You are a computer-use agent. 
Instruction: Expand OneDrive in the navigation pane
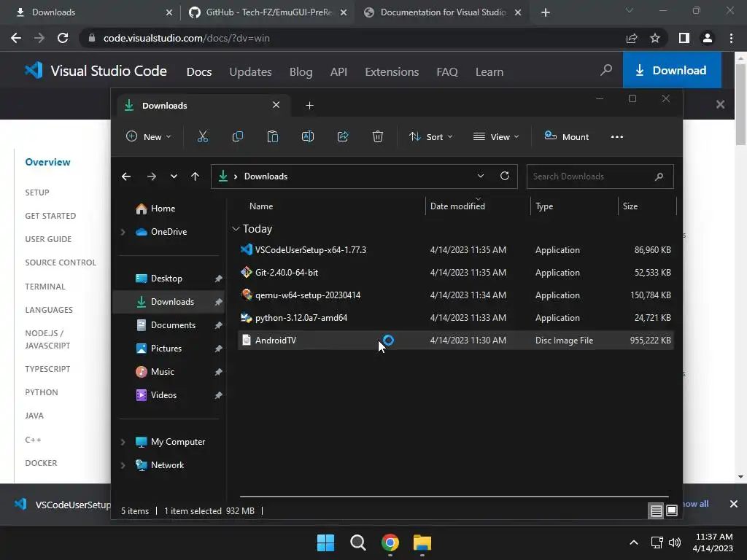coord(123,232)
